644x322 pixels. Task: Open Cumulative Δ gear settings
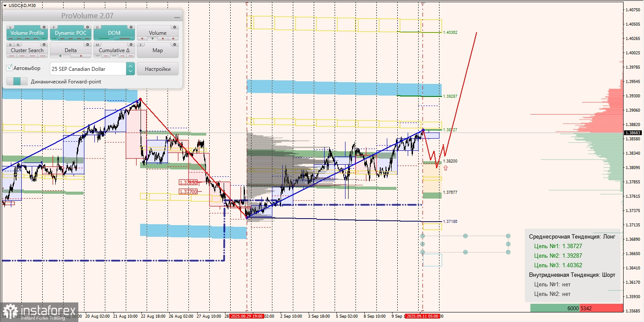(x=131, y=44)
